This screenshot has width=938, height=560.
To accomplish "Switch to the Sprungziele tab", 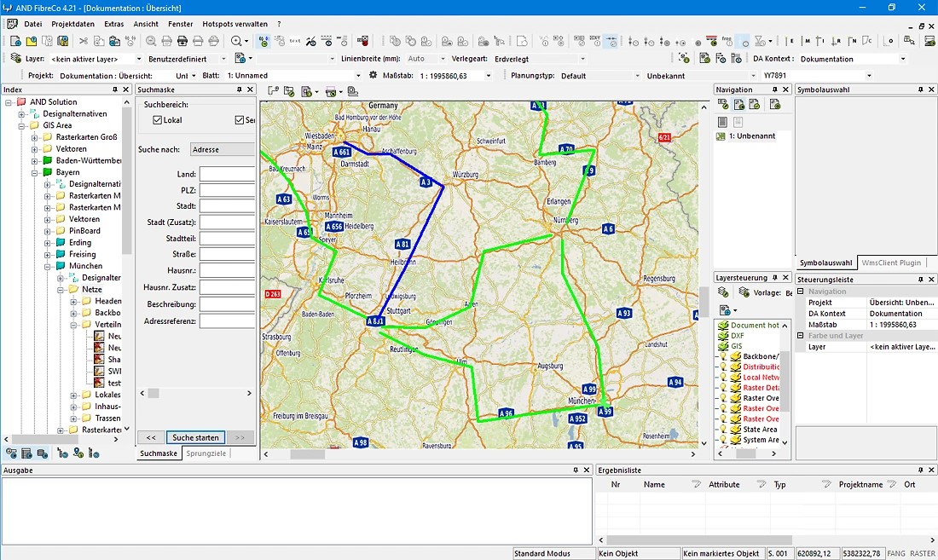I will (206, 453).
